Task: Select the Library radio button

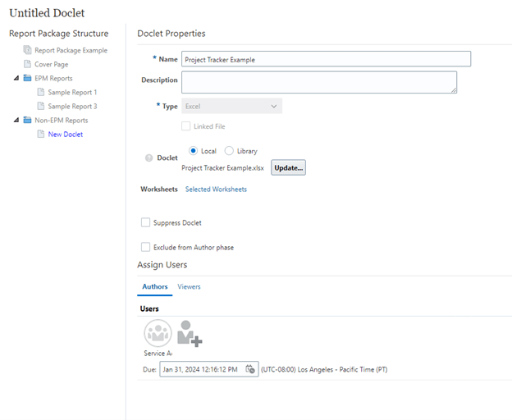Action: point(229,151)
